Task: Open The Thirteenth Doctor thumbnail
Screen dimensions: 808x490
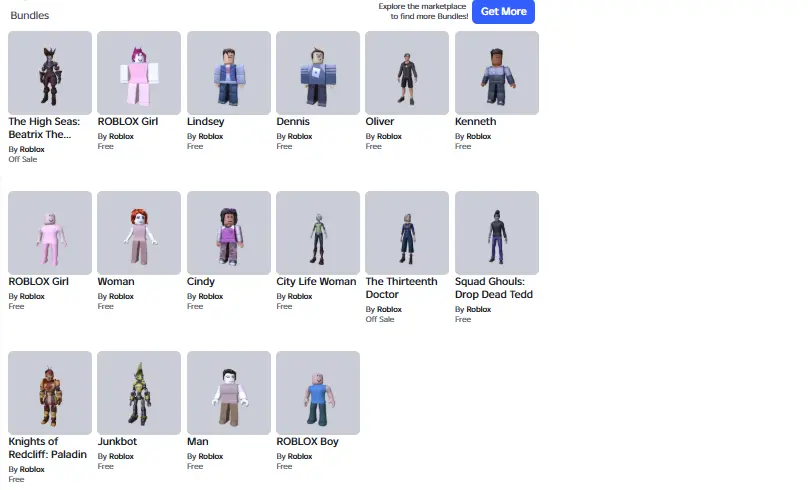Action: [x=407, y=233]
